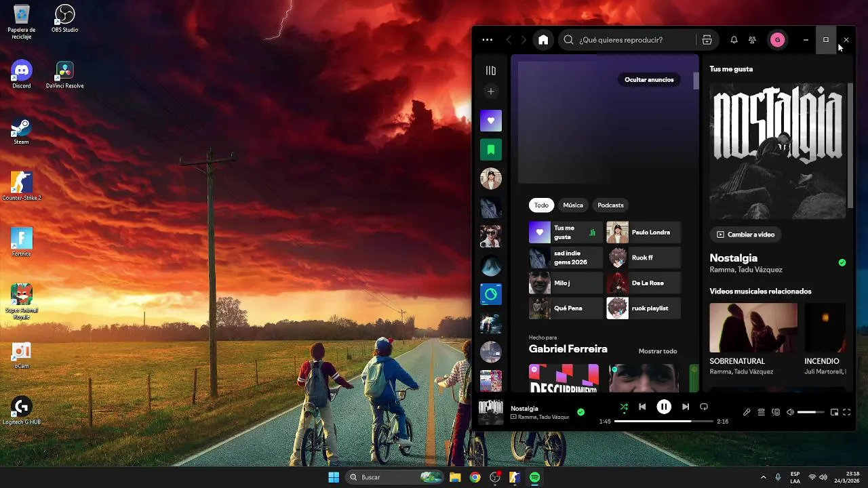
Task: Navigate back in Spotify
Action: click(509, 40)
